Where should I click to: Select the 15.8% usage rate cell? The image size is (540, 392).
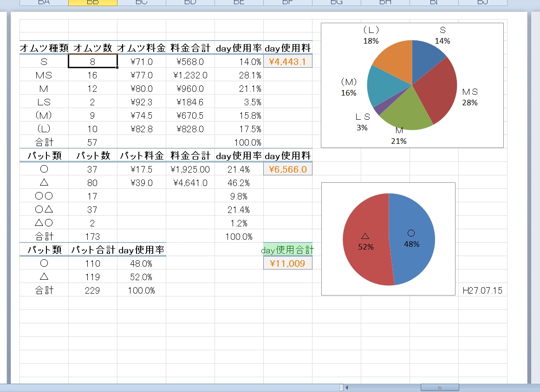[239, 116]
